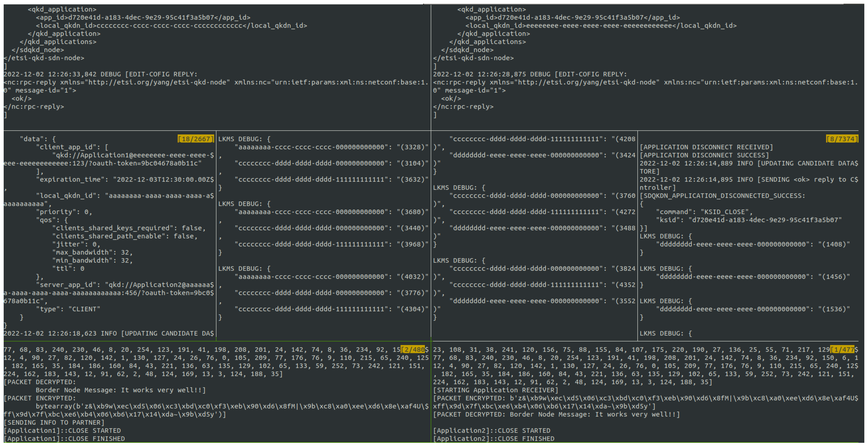Click the [APPLICATION DISCONNECT SUCCESS] log line

[704, 155]
